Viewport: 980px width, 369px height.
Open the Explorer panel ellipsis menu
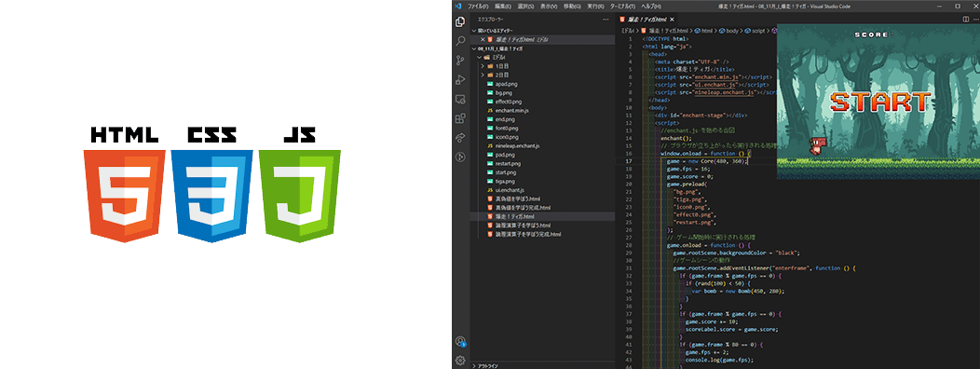(x=606, y=20)
